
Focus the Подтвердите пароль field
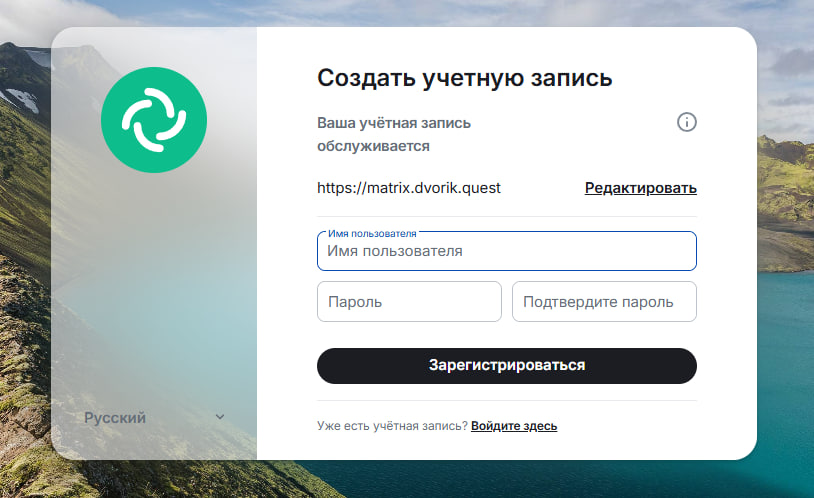coord(604,302)
